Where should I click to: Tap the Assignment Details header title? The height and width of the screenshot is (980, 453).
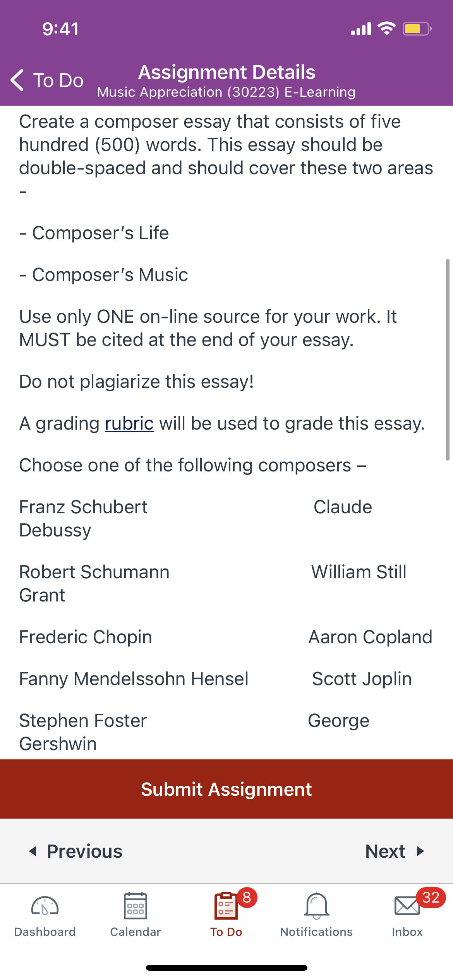(x=227, y=72)
